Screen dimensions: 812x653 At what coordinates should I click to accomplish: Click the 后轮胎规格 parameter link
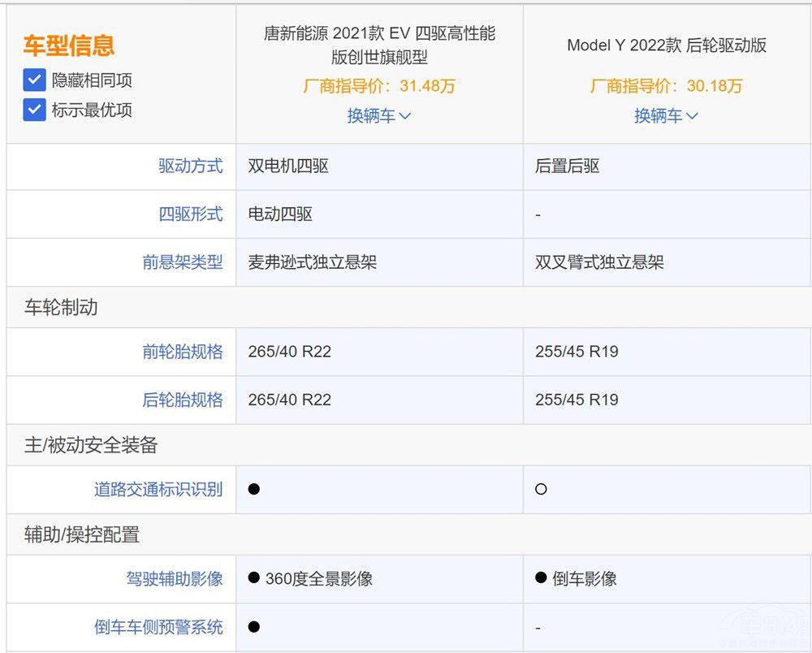coord(182,400)
